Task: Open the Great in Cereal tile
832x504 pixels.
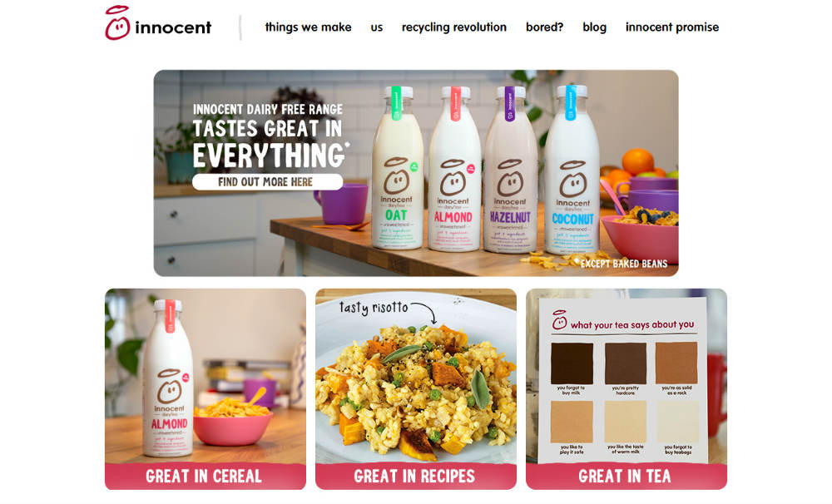Action: (x=206, y=389)
